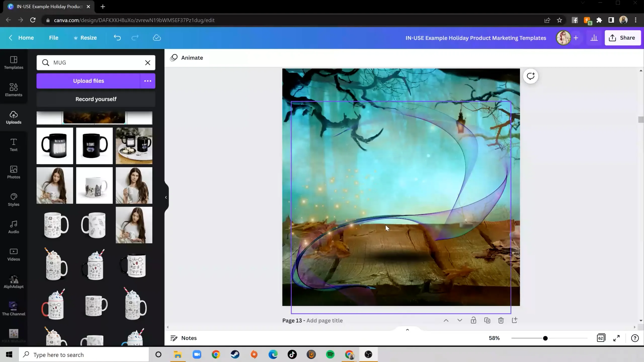Screen dimensions: 644x362
Task: Click the zoom slider handle at 58%
Action: [545, 338]
